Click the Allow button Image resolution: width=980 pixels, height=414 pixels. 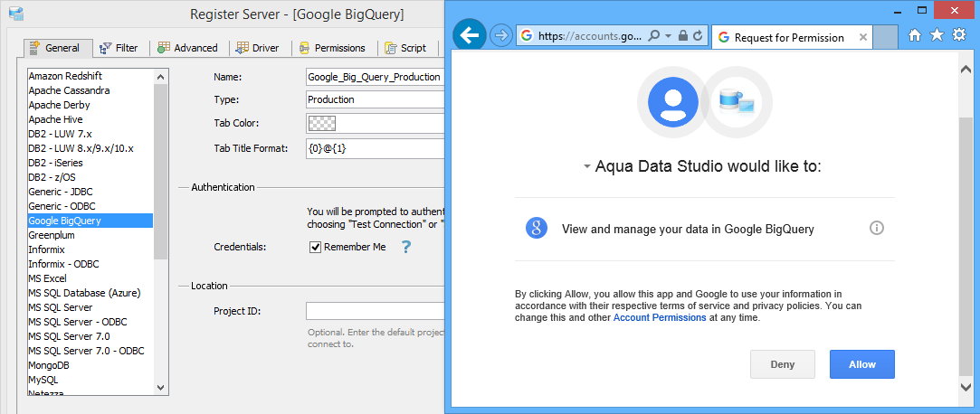point(861,364)
